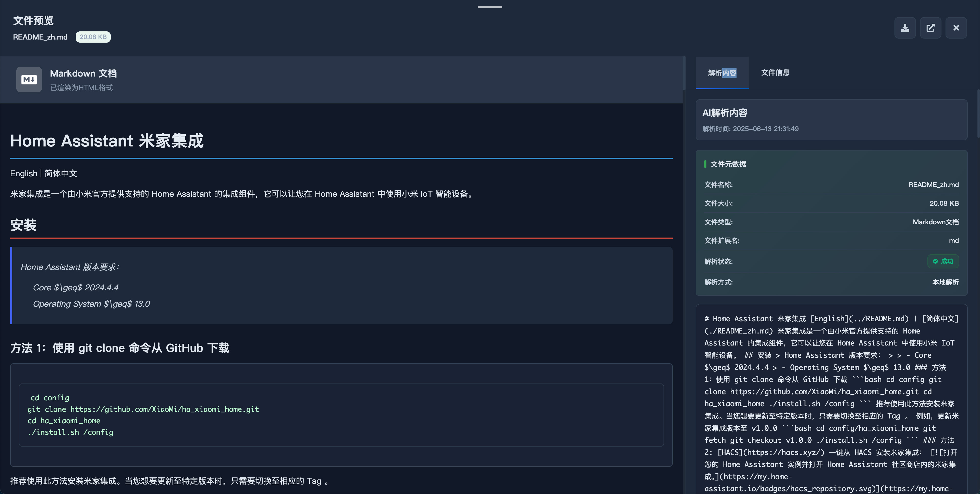The height and width of the screenshot is (494, 980).
Task: Click the 'Home Assistant 米家集成' heading
Action: (x=107, y=141)
